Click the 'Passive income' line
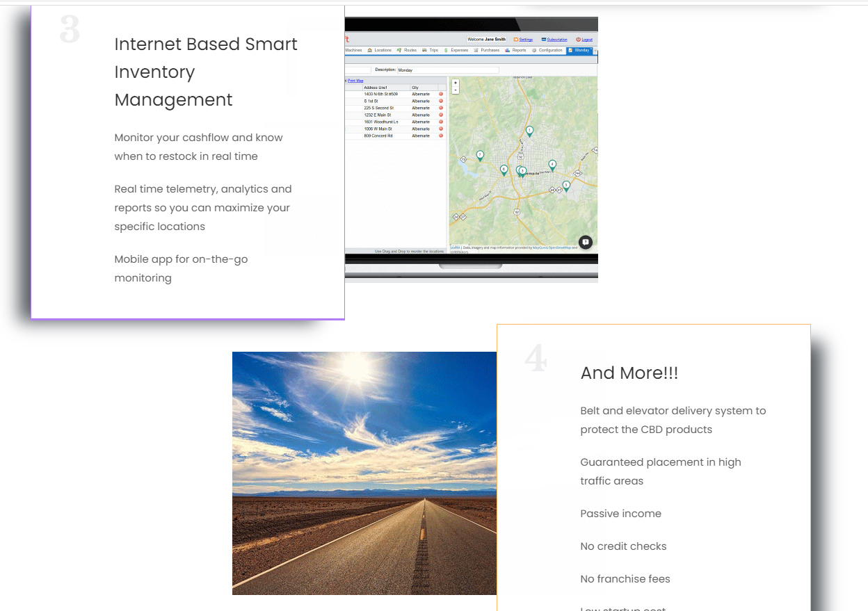868x611 pixels. tap(621, 514)
